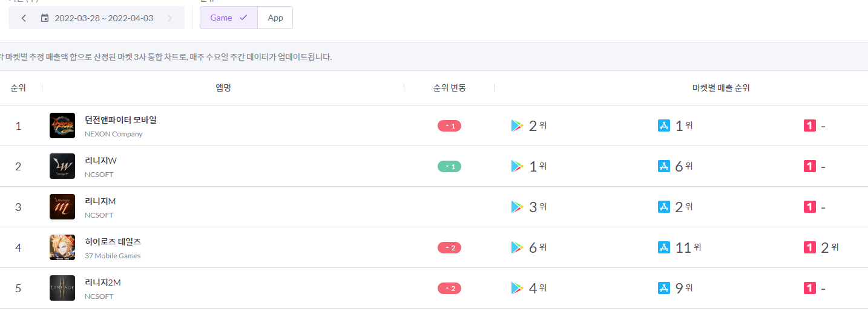868x311 pixels.
Task: Click the 던전앤파이터 모바일 app icon
Action: point(62,125)
